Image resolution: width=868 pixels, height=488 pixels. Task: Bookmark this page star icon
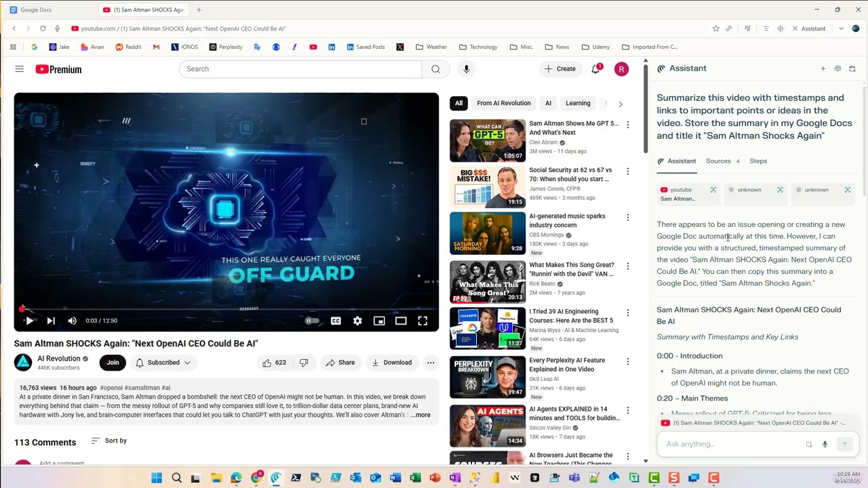coord(716,28)
